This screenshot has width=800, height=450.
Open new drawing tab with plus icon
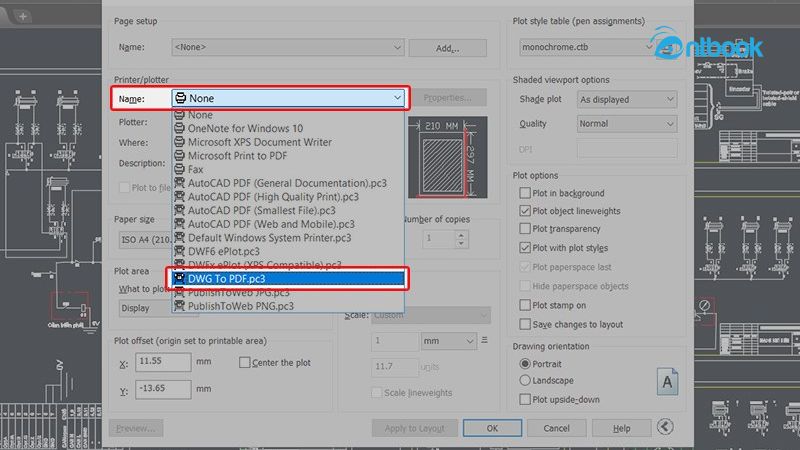(22, 16)
